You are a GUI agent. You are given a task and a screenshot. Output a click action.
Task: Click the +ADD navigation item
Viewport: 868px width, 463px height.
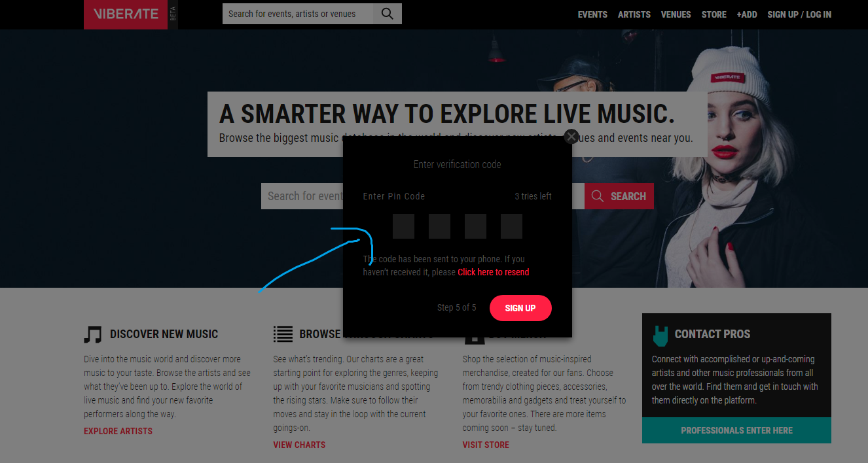point(747,14)
